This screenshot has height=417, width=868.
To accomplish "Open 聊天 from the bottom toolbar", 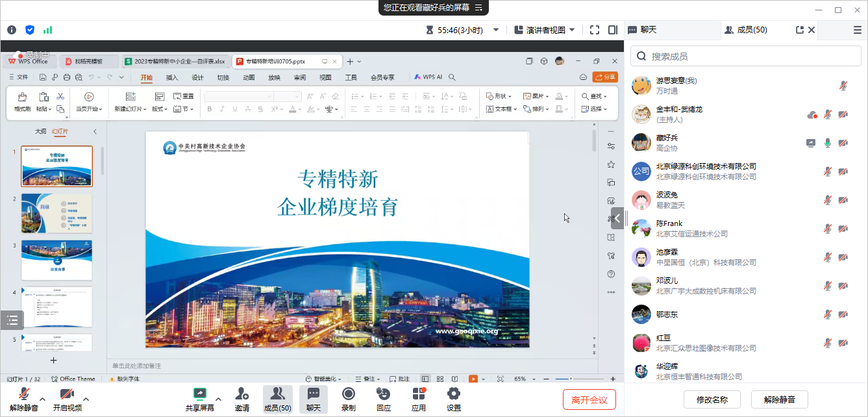I will (314, 398).
